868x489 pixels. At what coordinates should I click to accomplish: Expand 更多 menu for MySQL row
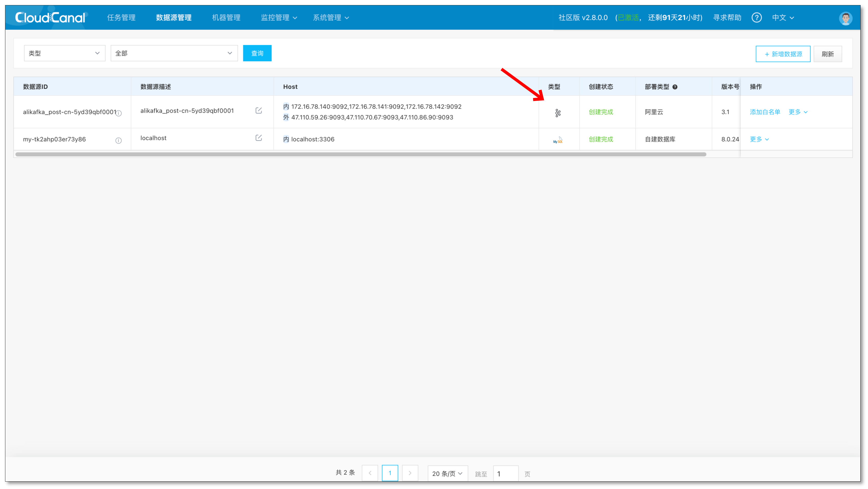759,139
